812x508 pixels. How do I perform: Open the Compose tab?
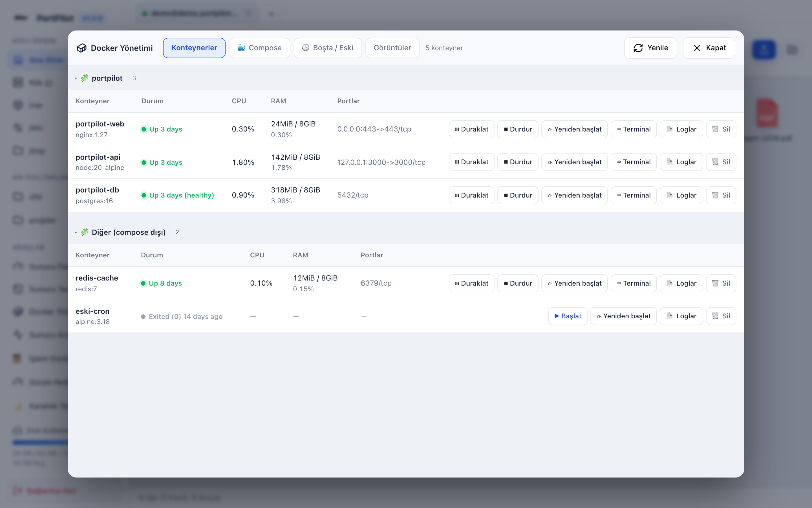259,48
